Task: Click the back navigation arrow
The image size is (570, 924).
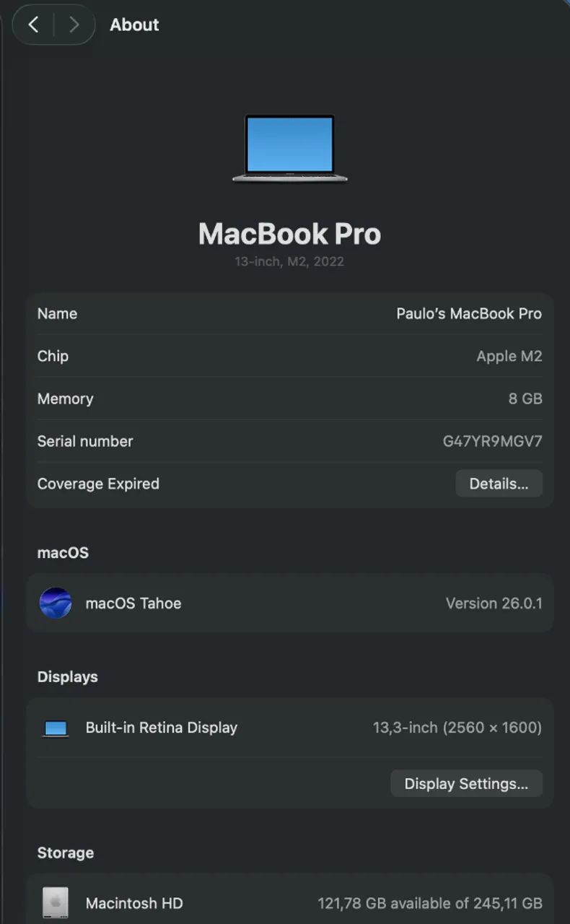Action: (x=33, y=24)
